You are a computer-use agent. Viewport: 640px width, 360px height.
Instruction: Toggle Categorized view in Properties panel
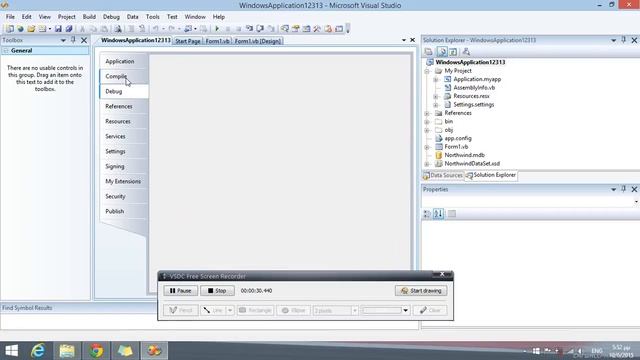click(427, 213)
